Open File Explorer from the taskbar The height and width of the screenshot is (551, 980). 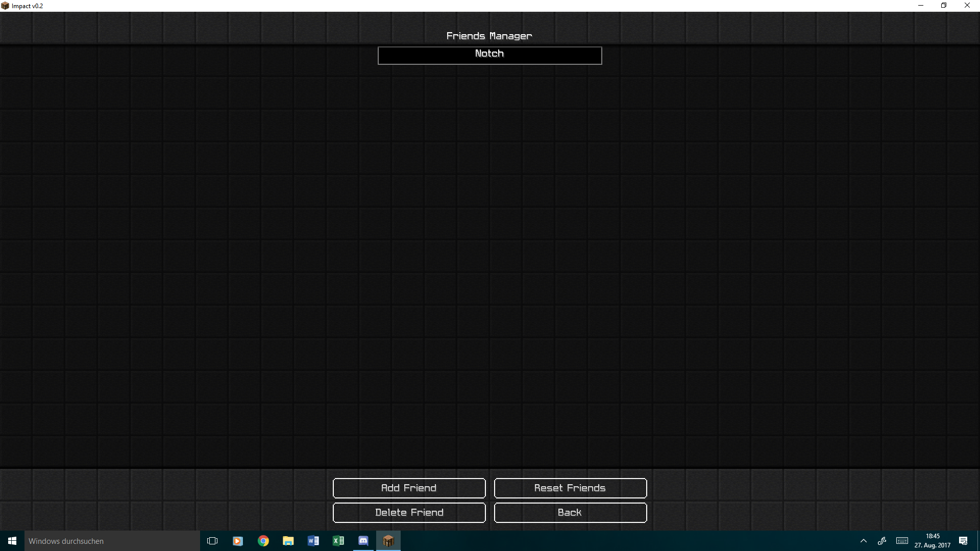tap(288, 541)
